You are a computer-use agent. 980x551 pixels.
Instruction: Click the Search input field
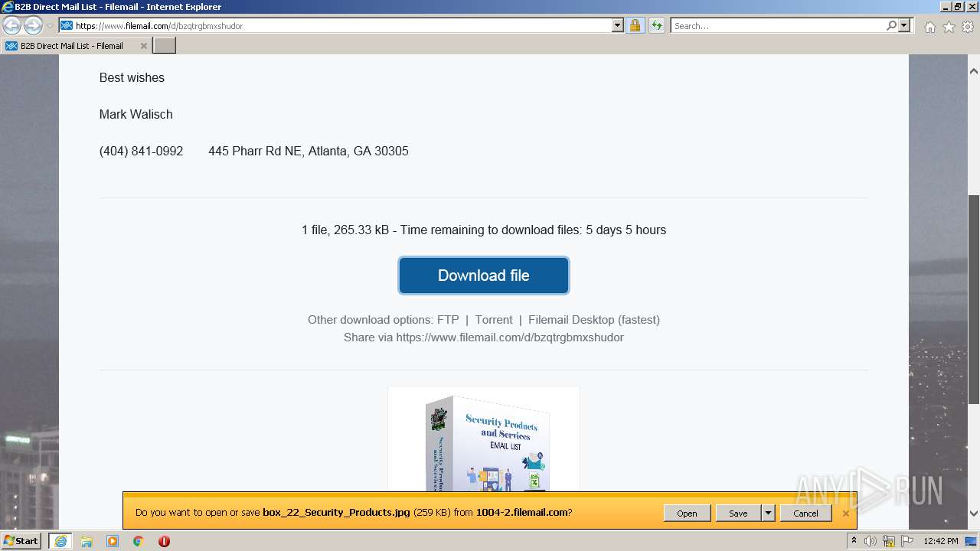777,26
